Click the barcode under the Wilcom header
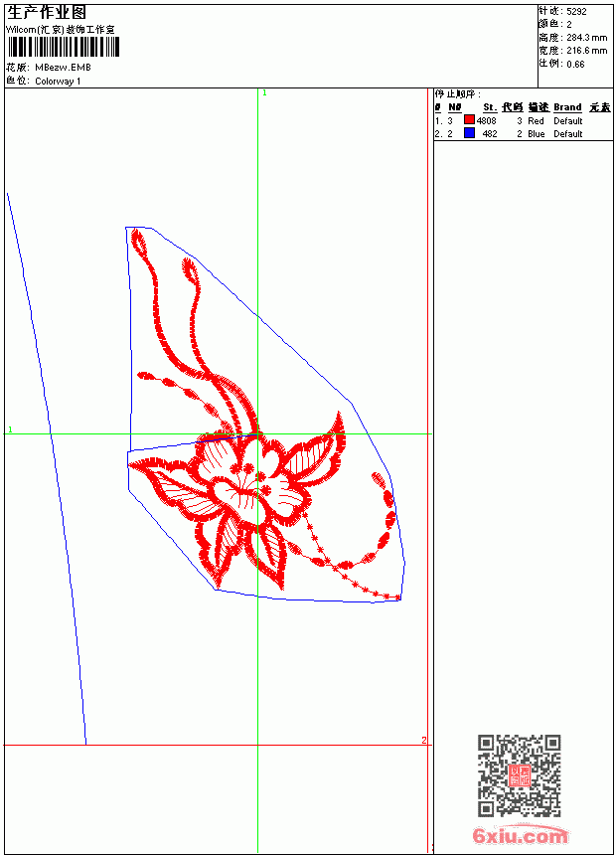The width and height of the screenshot is (616, 855). 64,47
